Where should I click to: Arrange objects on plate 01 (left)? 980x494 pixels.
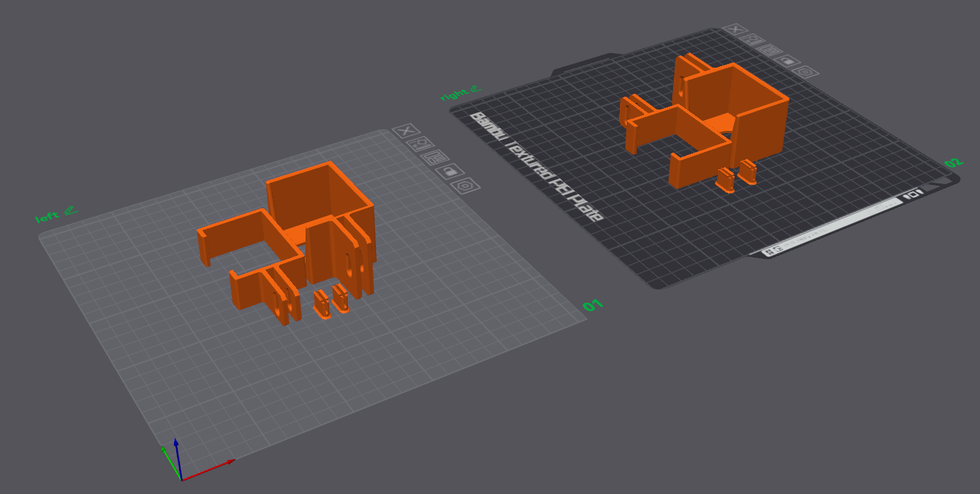[x=436, y=157]
